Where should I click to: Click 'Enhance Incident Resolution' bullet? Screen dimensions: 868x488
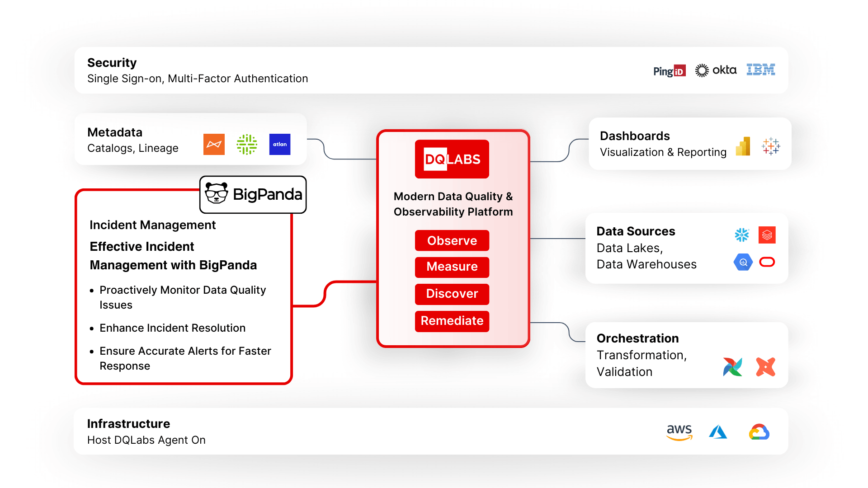coord(172,328)
